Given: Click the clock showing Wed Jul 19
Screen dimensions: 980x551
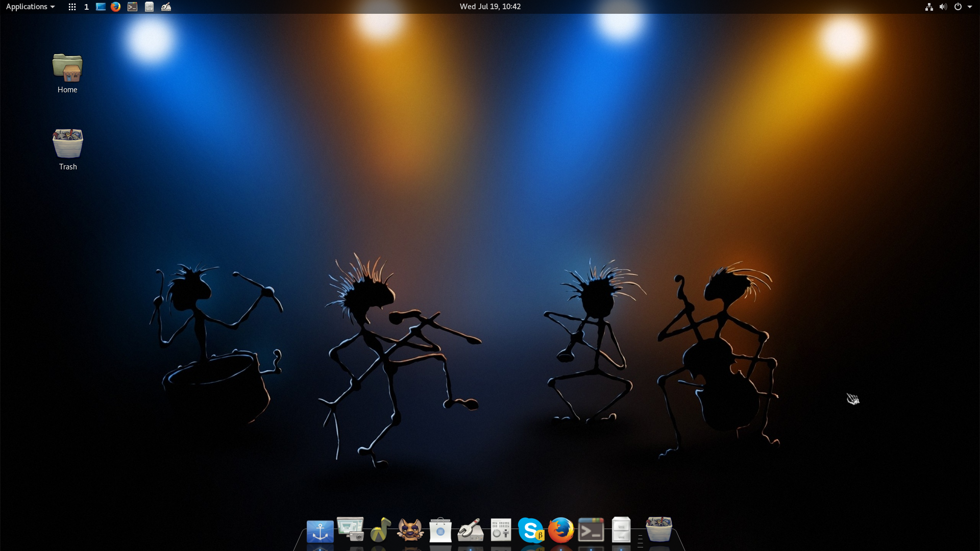Looking at the screenshot, I should pos(490,7).
